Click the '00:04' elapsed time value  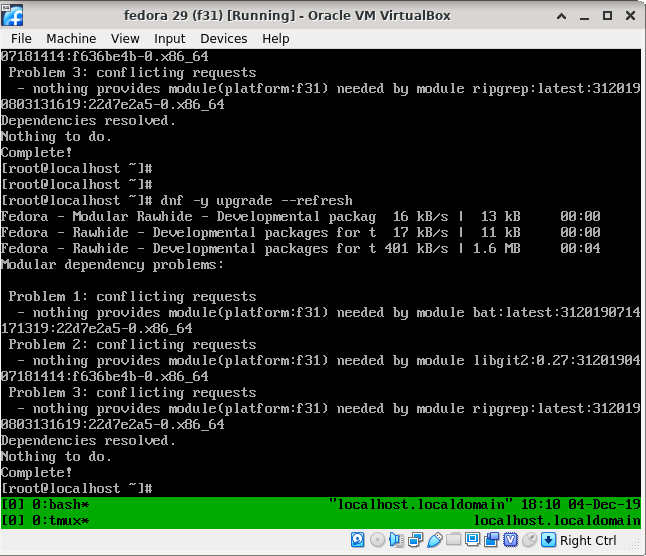pos(580,248)
